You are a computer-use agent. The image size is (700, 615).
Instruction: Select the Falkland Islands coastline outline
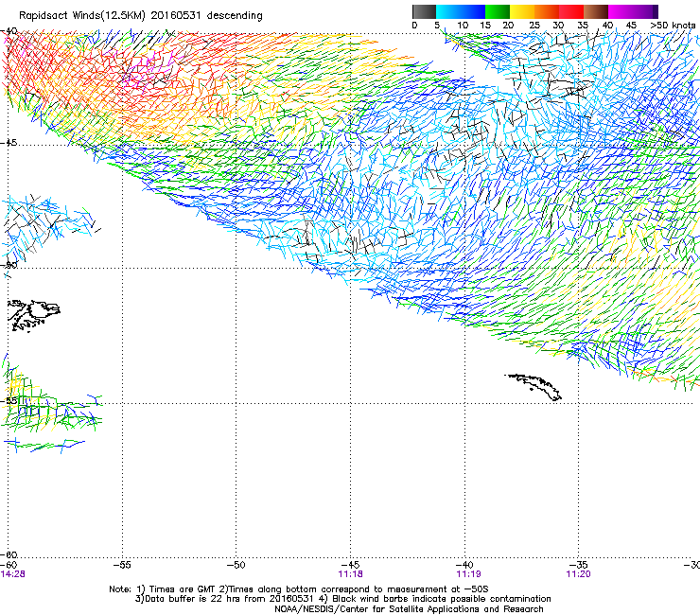(x=34, y=316)
